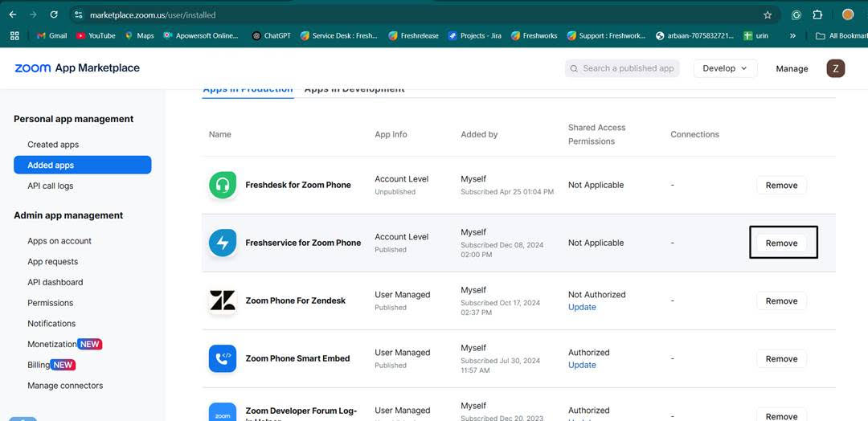
Task: Remove Zoom Phone Smart Embed
Action: coord(782,358)
